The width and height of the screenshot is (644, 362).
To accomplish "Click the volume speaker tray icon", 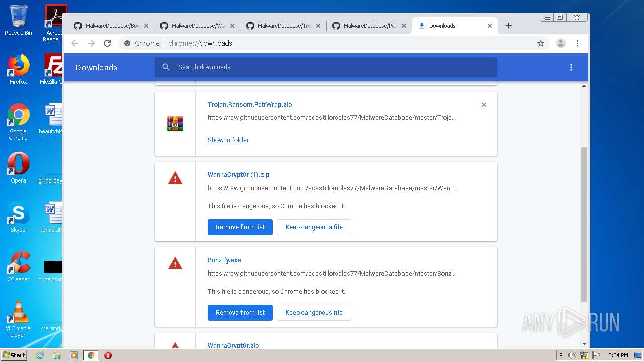I will (x=572, y=355).
